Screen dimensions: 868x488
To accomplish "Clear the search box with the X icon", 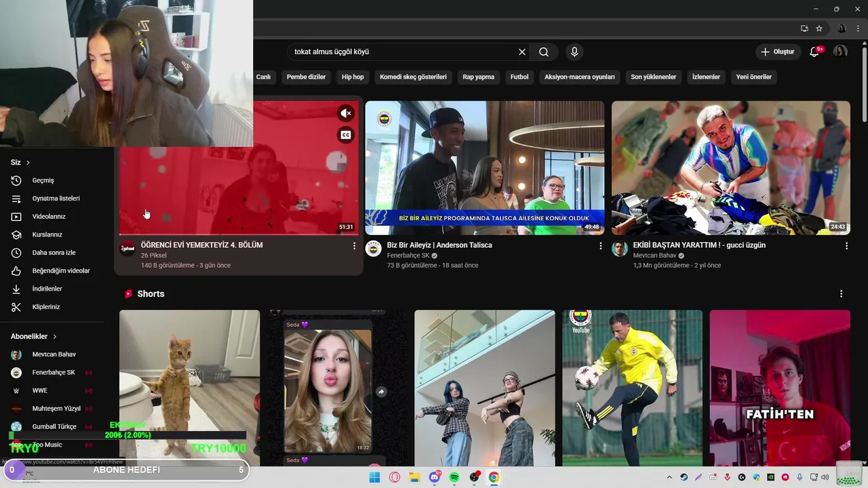I will tap(522, 52).
